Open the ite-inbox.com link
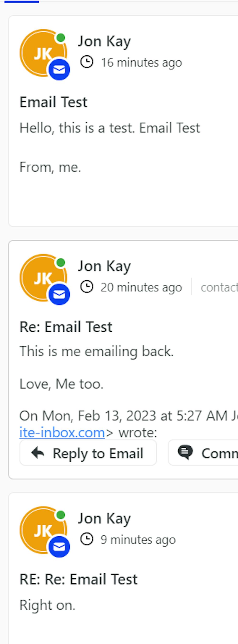 click(62, 433)
